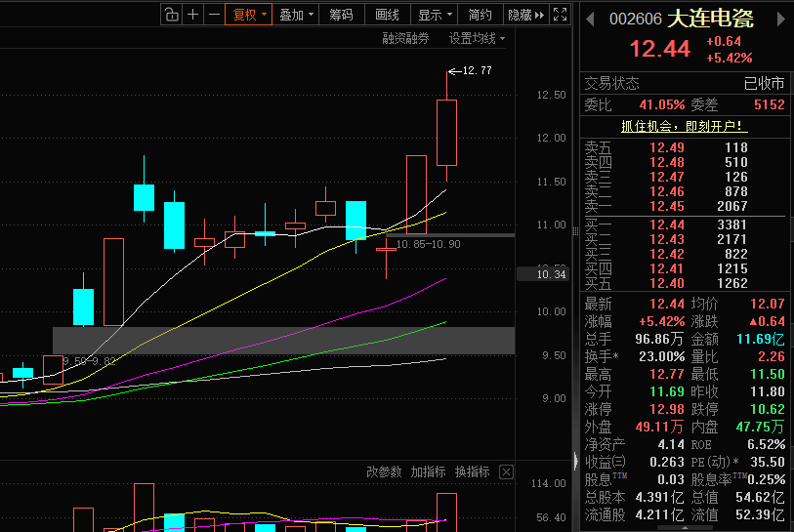Click the 金额 value 11.69亿
The width and height of the screenshot is (794, 532).
coord(761,339)
